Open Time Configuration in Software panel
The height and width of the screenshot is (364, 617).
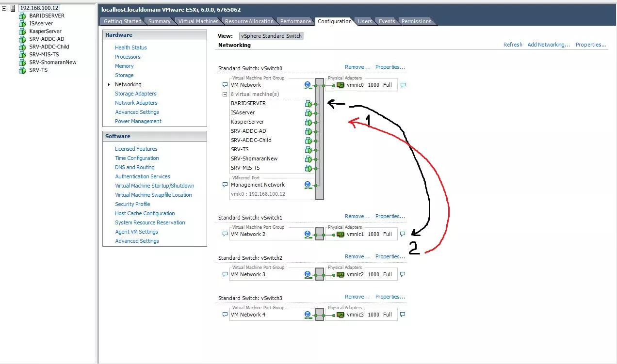[x=137, y=158]
